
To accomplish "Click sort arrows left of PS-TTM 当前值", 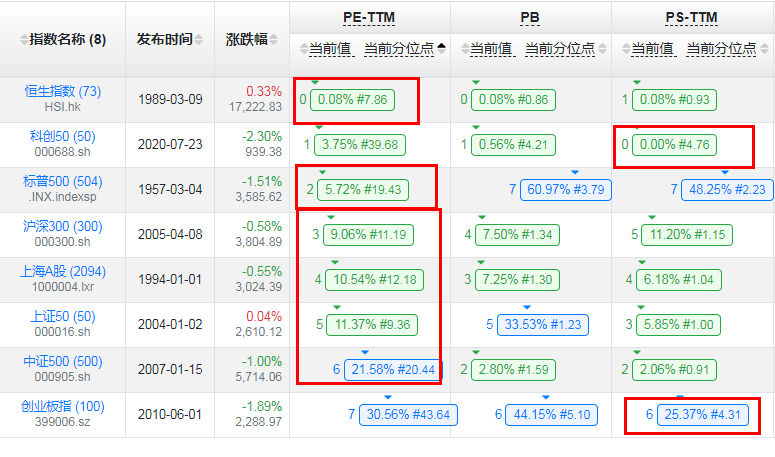I will click(x=626, y=48).
